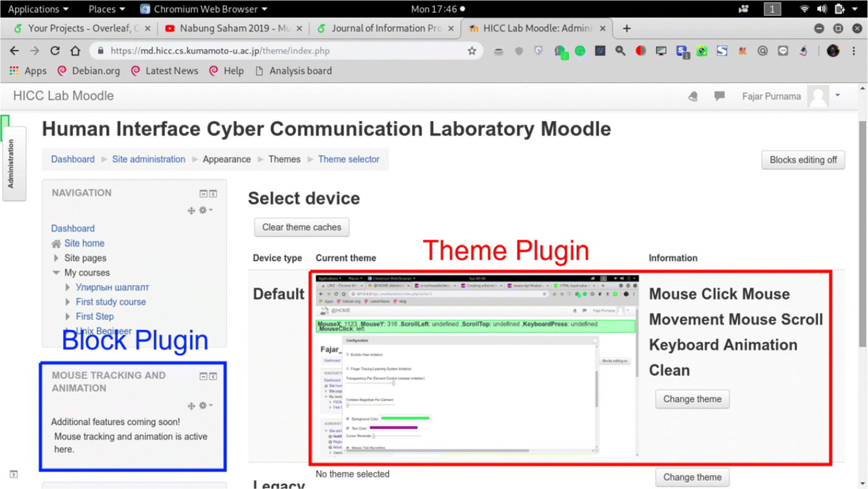This screenshot has width=868, height=489.
Task: Open Help bookmark
Action: click(x=226, y=71)
